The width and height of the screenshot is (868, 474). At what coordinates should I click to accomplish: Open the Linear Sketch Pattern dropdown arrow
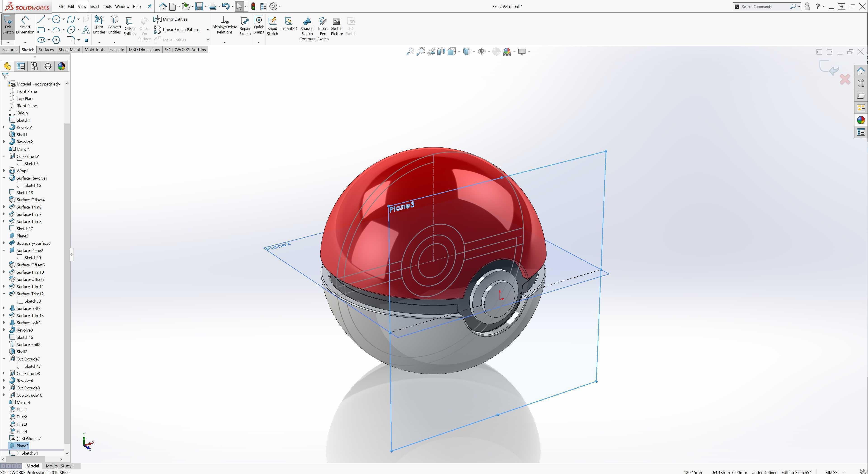click(208, 30)
